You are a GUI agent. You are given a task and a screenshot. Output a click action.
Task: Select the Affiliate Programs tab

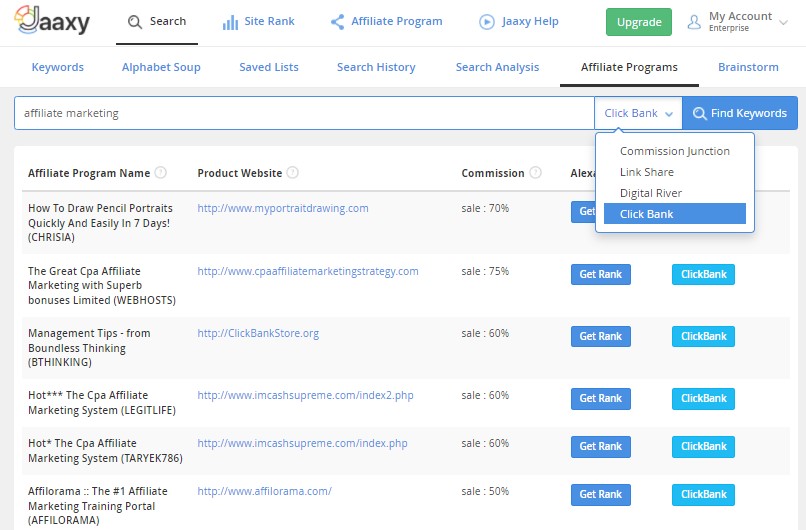pyautogui.click(x=629, y=67)
